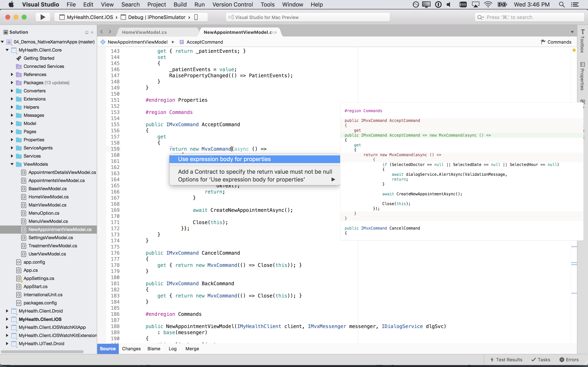The width and height of the screenshot is (588, 367).
Task: Click the Run/Play button in toolbar
Action: click(42, 17)
